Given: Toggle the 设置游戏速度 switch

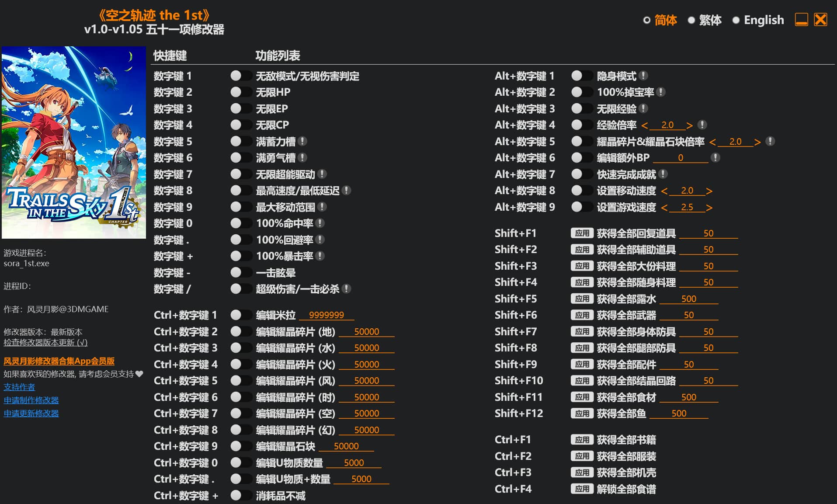Looking at the screenshot, I should tap(582, 207).
